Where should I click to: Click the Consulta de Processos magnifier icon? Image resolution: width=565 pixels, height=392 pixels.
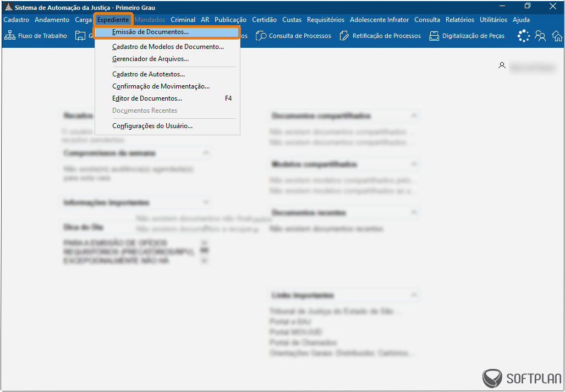[261, 36]
